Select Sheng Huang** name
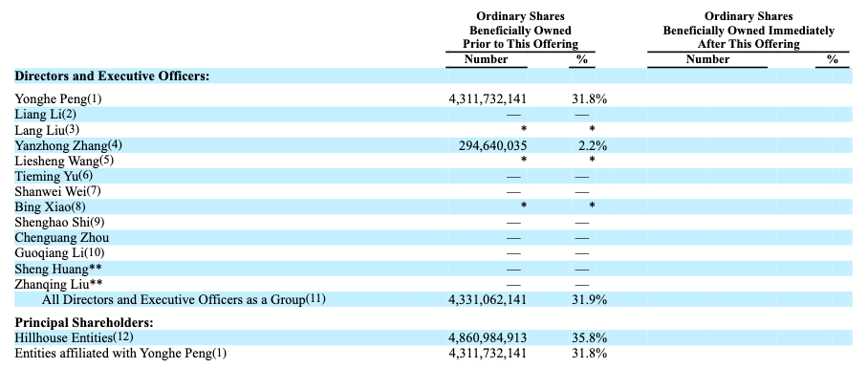 pos(58,269)
